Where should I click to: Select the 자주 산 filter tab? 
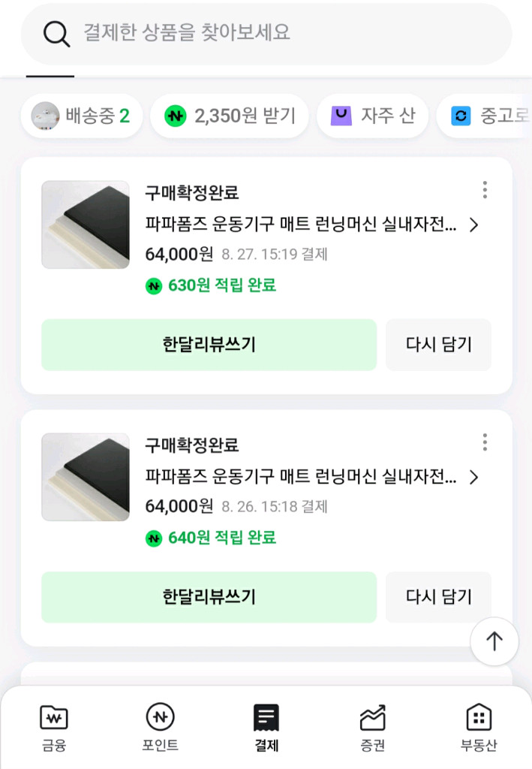point(373,116)
